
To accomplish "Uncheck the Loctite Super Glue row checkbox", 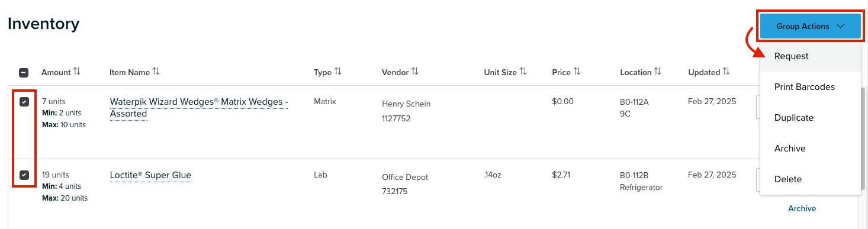I will (24, 175).
